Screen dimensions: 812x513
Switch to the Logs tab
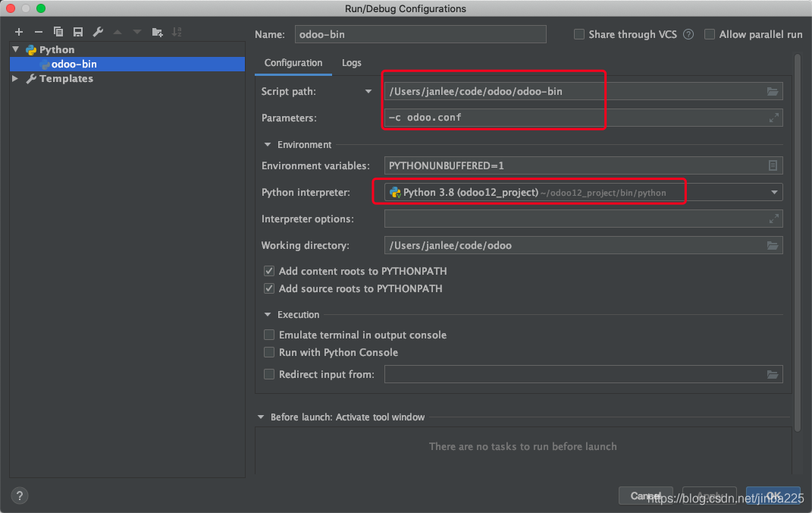pyautogui.click(x=352, y=63)
